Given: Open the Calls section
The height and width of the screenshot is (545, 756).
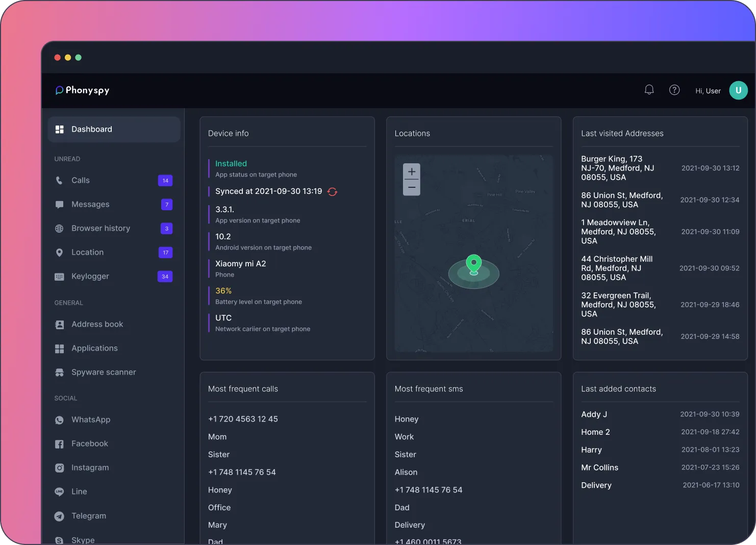Looking at the screenshot, I should click(81, 181).
